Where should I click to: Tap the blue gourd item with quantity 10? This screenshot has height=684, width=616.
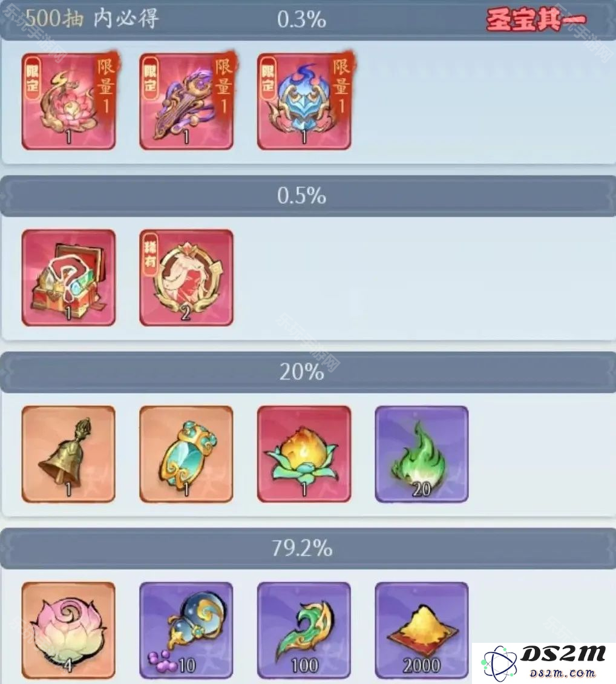186,630
